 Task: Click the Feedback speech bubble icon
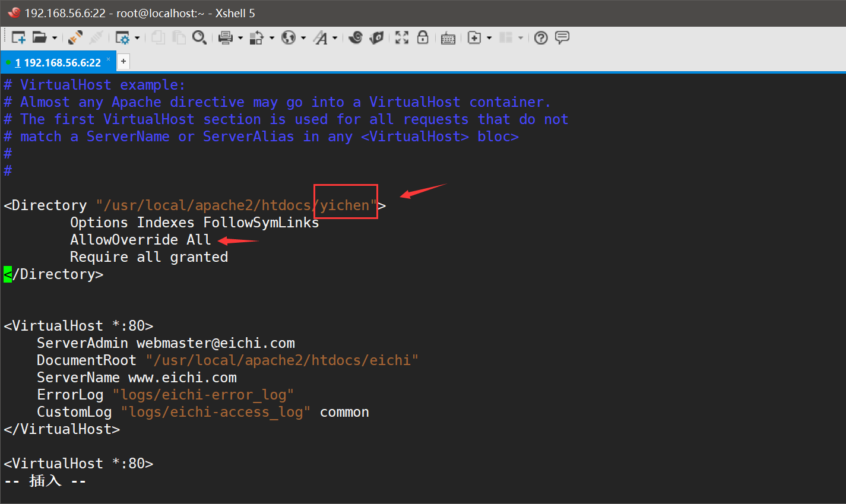[562, 37]
